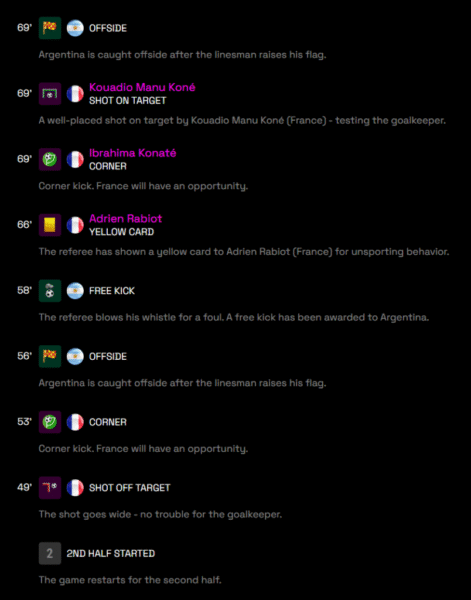Click the corner icon at 53'
This screenshot has height=600, width=471.
click(50, 422)
